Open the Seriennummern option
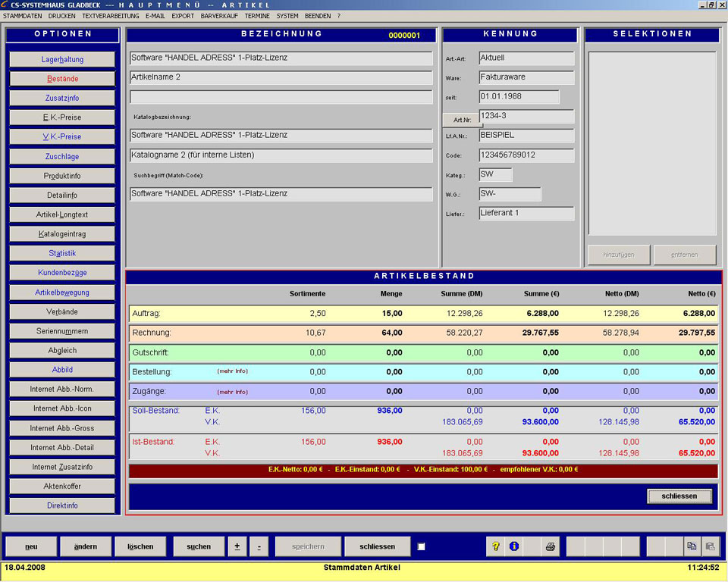The height and width of the screenshot is (582, 728). tap(62, 331)
